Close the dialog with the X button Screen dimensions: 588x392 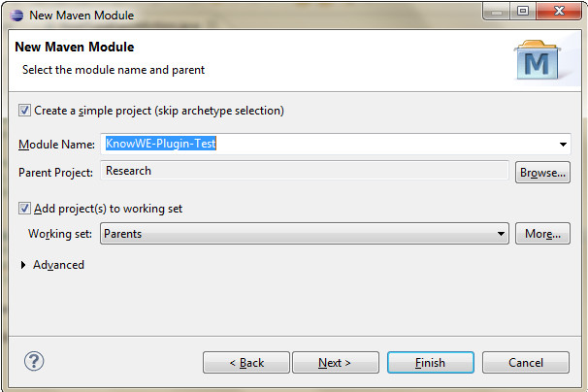(559, 12)
